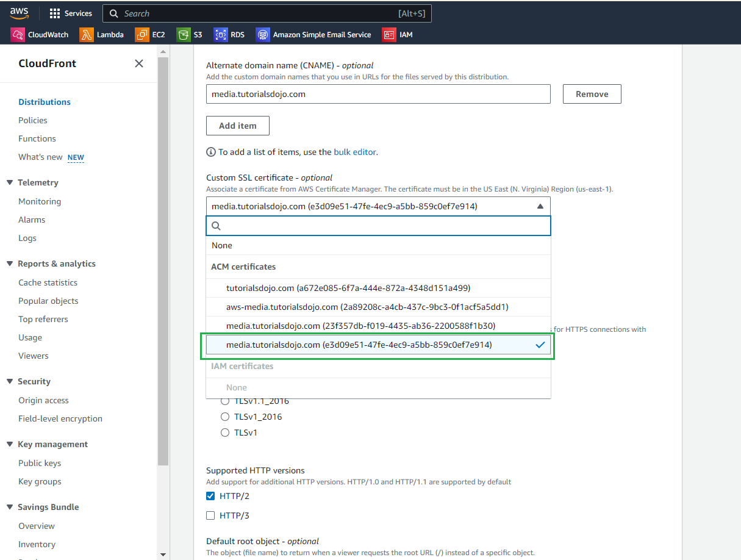Enable the HTTP/3 checkbox
Image resolution: width=741 pixels, height=560 pixels.
coord(210,515)
